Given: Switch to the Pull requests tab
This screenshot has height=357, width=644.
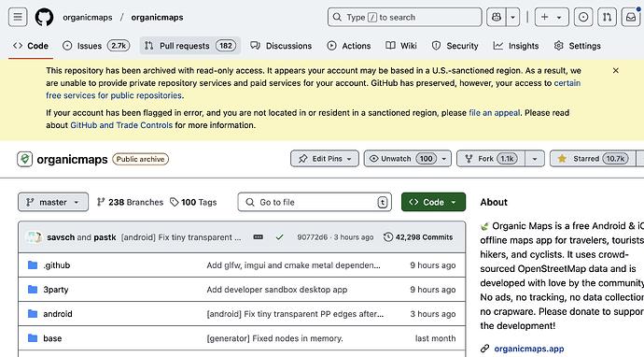Looking at the screenshot, I should click(190, 46).
